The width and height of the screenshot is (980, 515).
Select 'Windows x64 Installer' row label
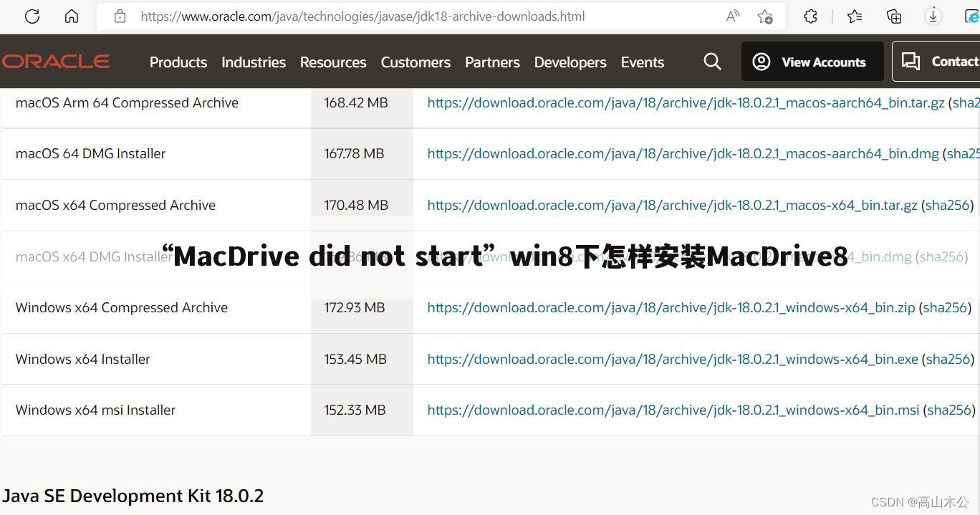pyautogui.click(x=82, y=359)
